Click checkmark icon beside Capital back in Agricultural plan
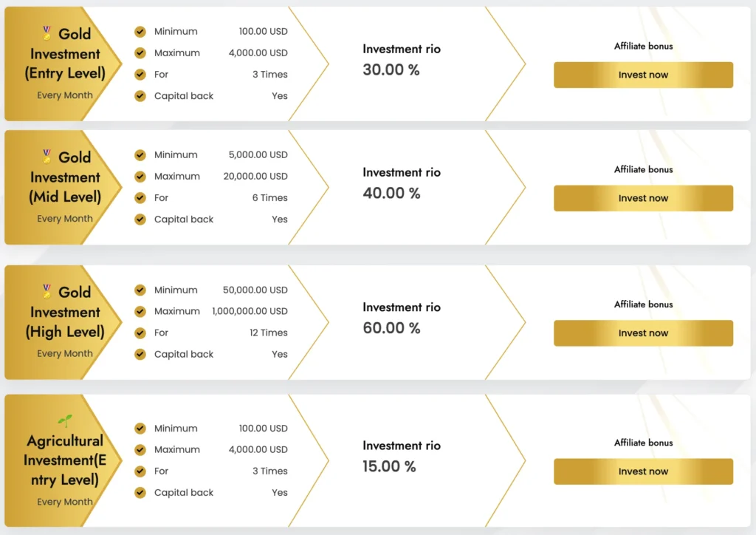This screenshot has height=535, width=756. [140, 493]
